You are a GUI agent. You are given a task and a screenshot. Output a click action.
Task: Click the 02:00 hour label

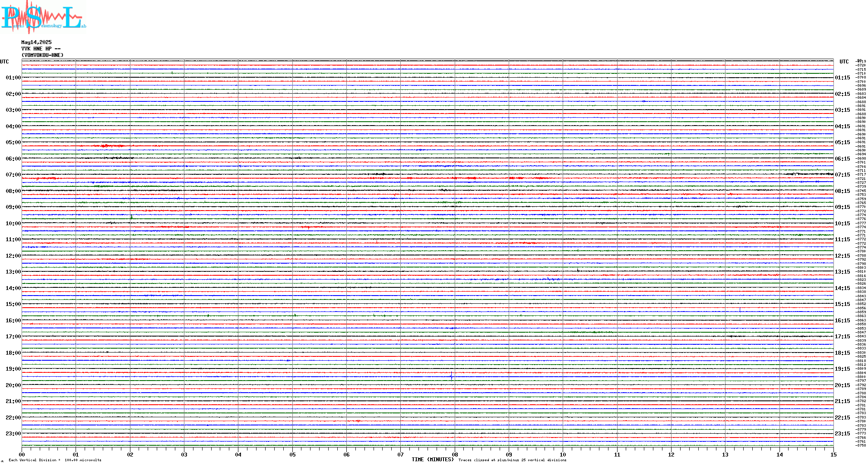(x=13, y=94)
